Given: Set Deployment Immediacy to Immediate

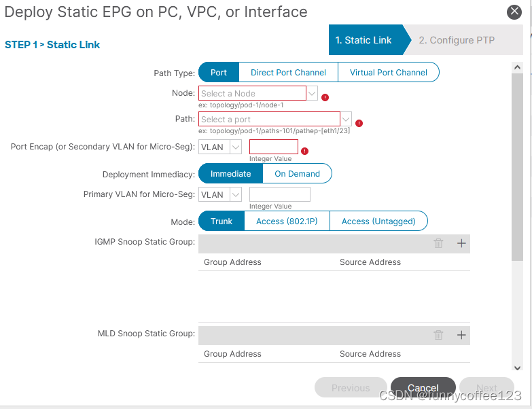Looking at the screenshot, I should pyautogui.click(x=230, y=174).
